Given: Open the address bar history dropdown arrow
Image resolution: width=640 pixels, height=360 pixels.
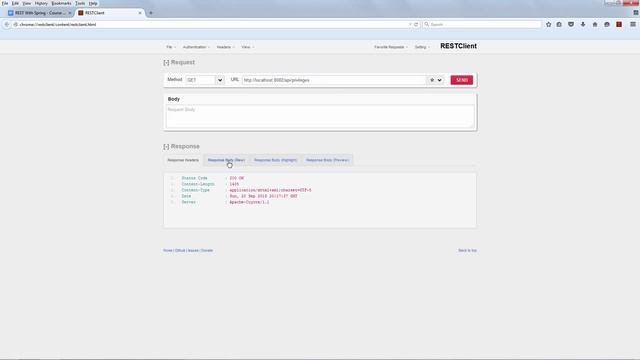Looking at the screenshot, I should click(x=410, y=24).
